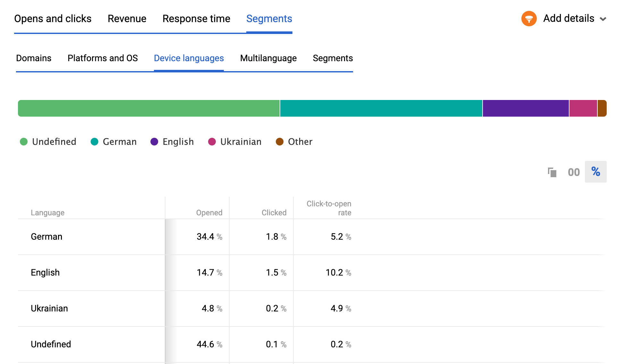The width and height of the screenshot is (624, 364).
Task: Select the Domains sub-tab
Action: pos(34,58)
